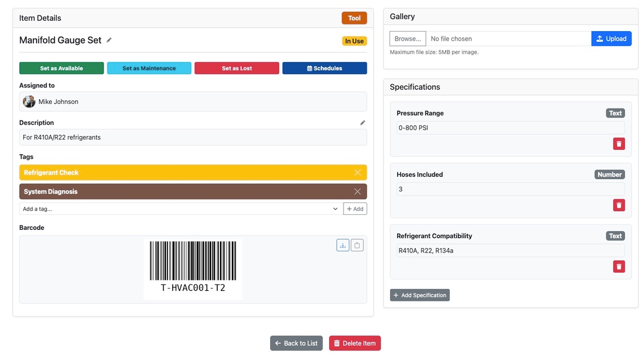Delete the Pressure Range specification
Viewport: 644px width, 354px height.
[x=618, y=143]
